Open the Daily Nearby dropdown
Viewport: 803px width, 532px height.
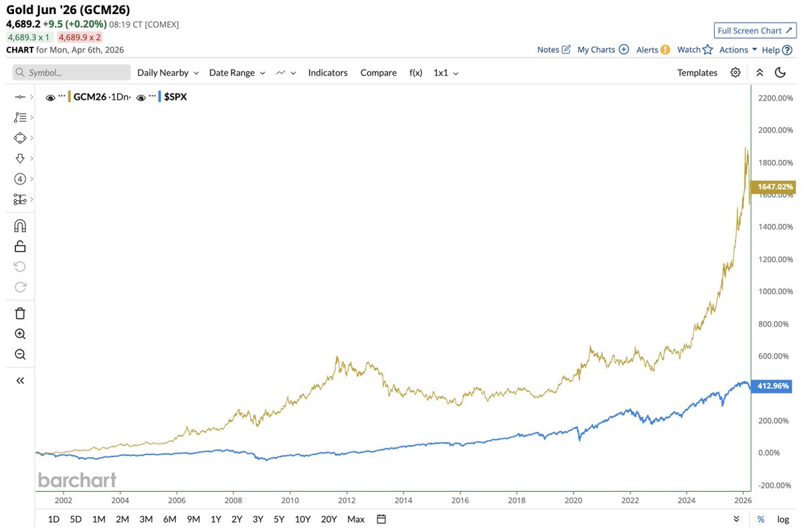167,72
